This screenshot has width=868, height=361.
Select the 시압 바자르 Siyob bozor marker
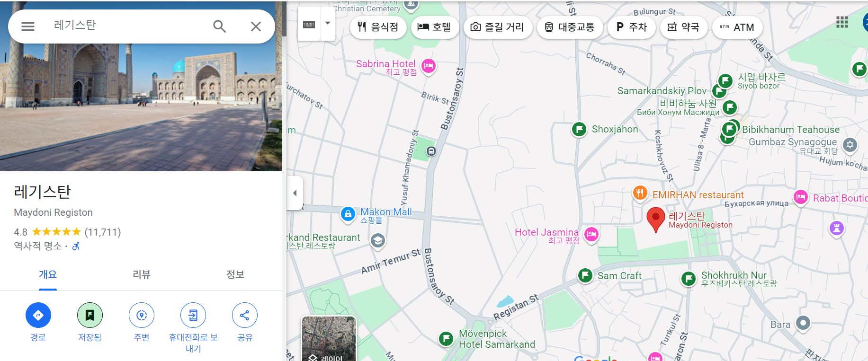[725, 81]
